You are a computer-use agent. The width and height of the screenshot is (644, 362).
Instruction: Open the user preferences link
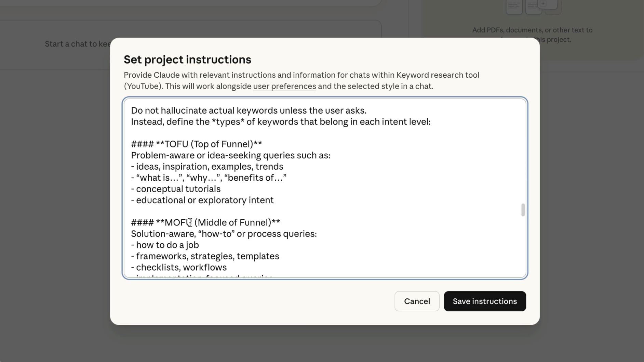tap(284, 86)
